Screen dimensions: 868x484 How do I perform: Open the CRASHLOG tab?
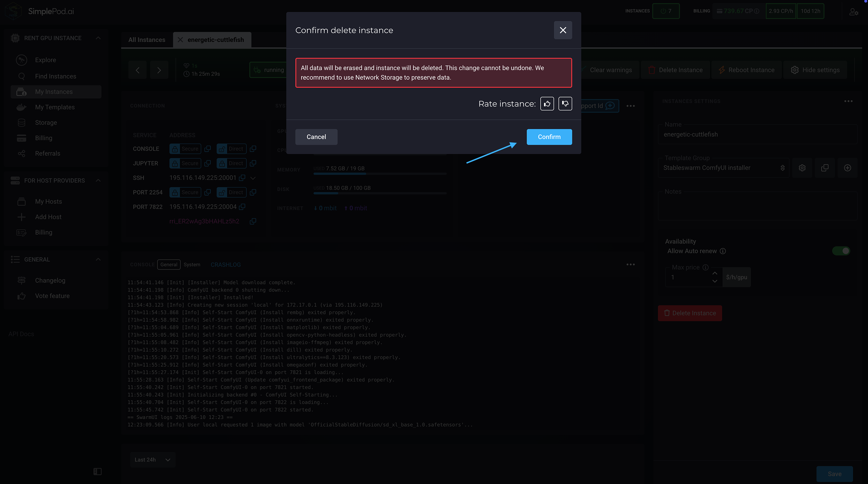point(226,265)
